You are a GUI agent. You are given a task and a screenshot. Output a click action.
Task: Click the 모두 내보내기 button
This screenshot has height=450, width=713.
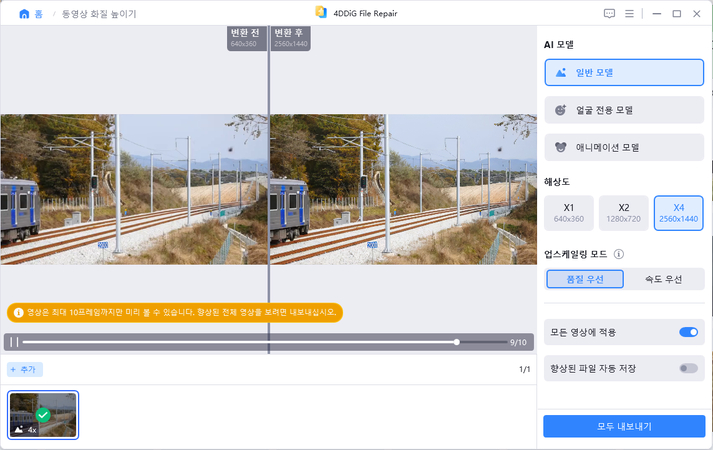pyautogui.click(x=624, y=426)
